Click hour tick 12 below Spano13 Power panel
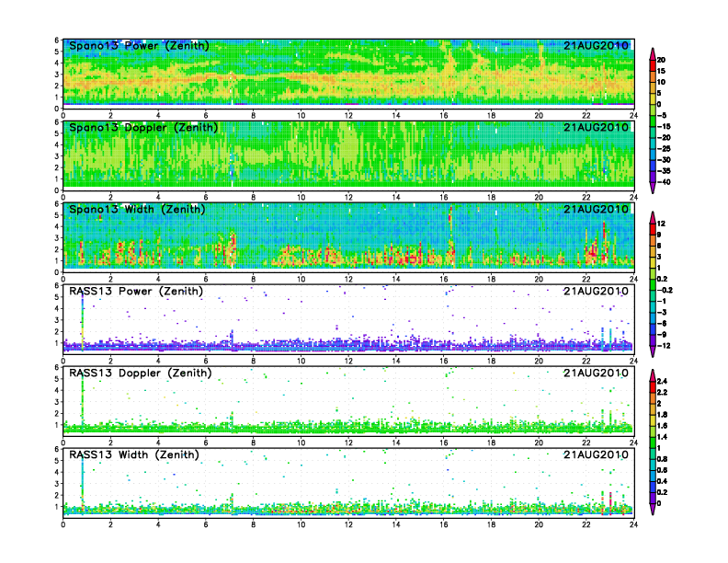This screenshot has width=728, height=563. pos(348,116)
